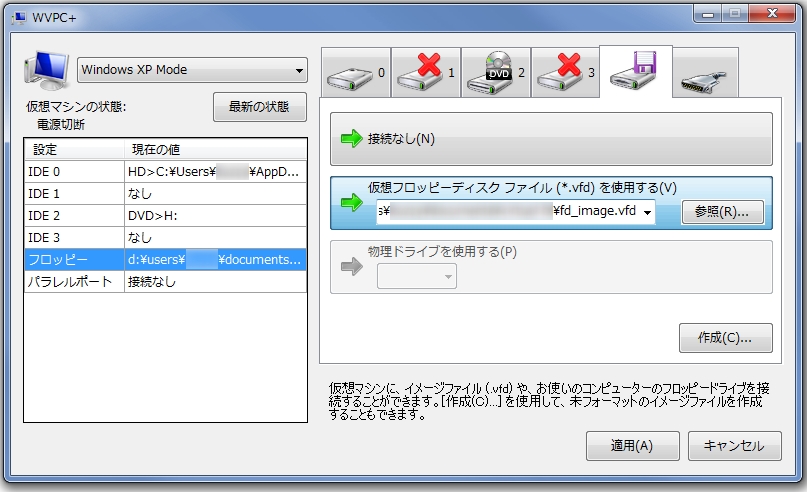Click the gray arrow icon beside 物理ドライブ

[352, 267]
